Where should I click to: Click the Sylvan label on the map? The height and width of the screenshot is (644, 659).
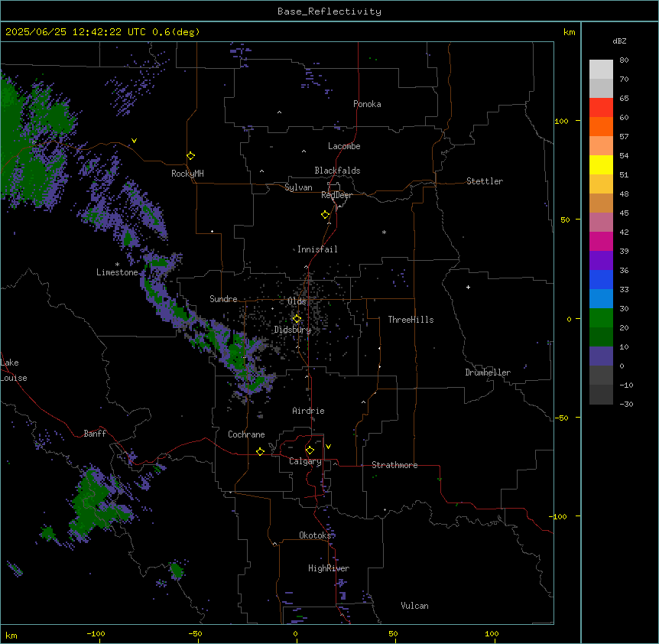click(298, 187)
